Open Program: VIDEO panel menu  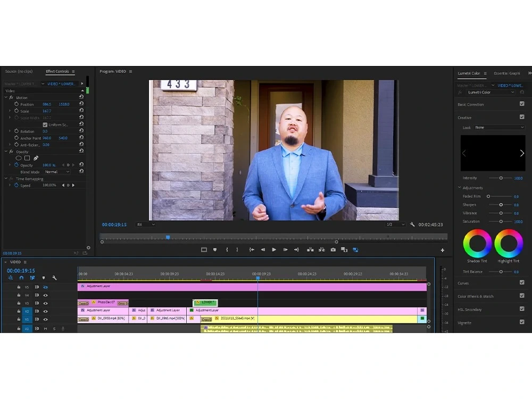click(131, 71)
